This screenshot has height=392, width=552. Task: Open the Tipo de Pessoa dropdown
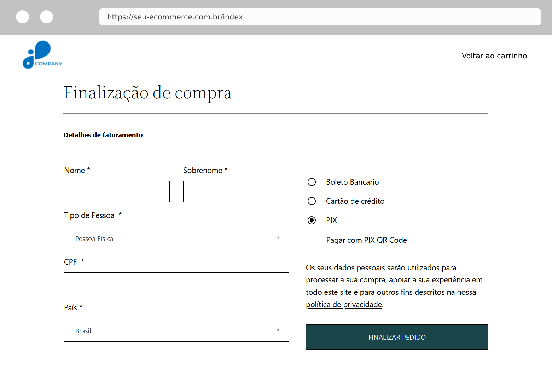click(176, 238)
